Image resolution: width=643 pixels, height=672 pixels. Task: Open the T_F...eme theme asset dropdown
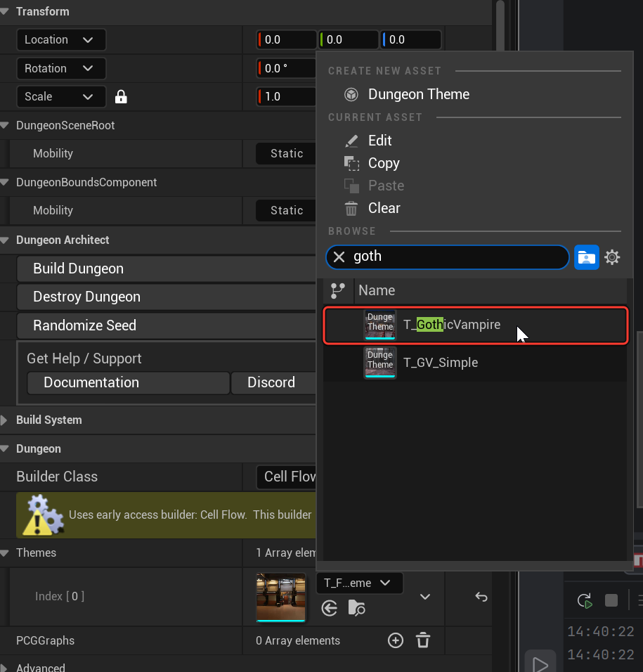pos(359,583)
